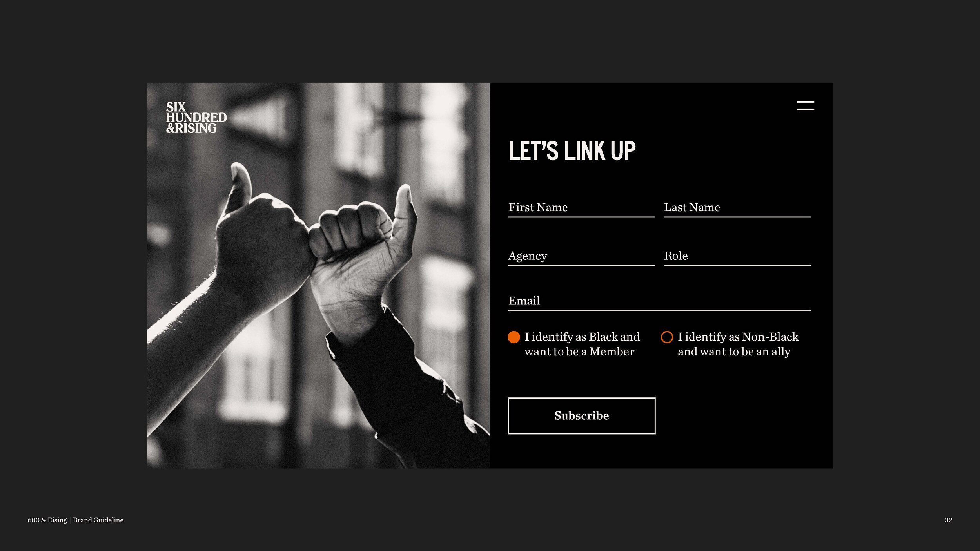The width and height of the screenshot is (980, 551).
Task: Click into the Agency field
Action: 581,256
